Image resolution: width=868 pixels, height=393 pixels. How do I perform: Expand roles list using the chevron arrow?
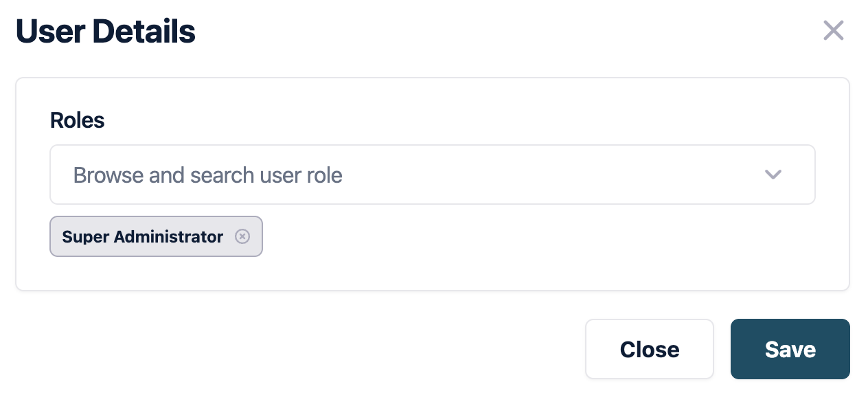pos(773,175)
